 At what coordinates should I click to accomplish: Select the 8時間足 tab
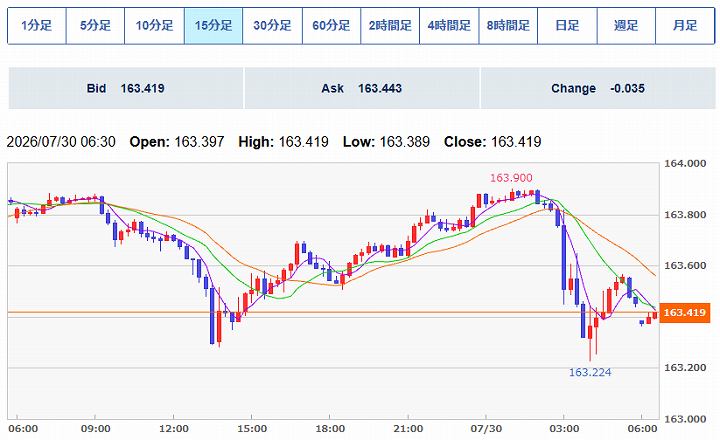tap(508, 26)
